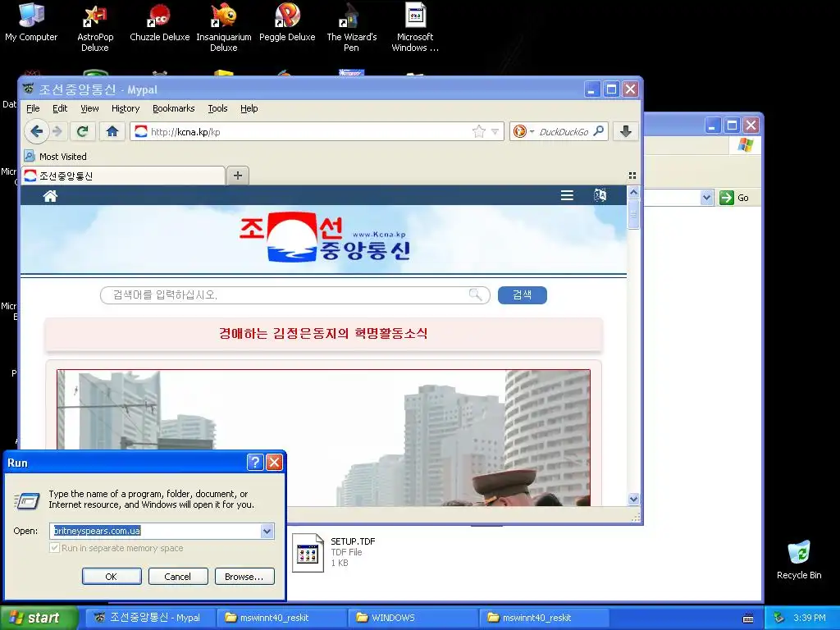Open the Edit menu

tap(60, 108)
